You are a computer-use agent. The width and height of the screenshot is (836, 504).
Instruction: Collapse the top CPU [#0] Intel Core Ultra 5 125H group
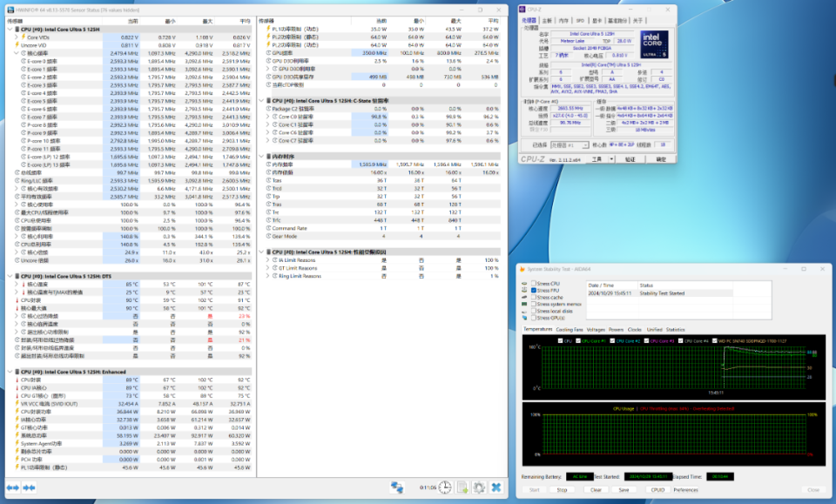coord(10,30)
